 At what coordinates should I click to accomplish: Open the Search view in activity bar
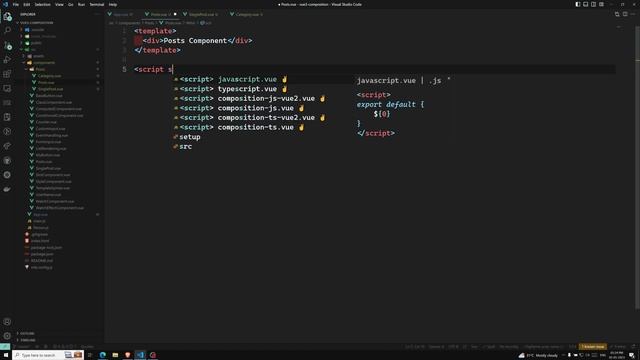pyautogui.click(x=7, y=31)
